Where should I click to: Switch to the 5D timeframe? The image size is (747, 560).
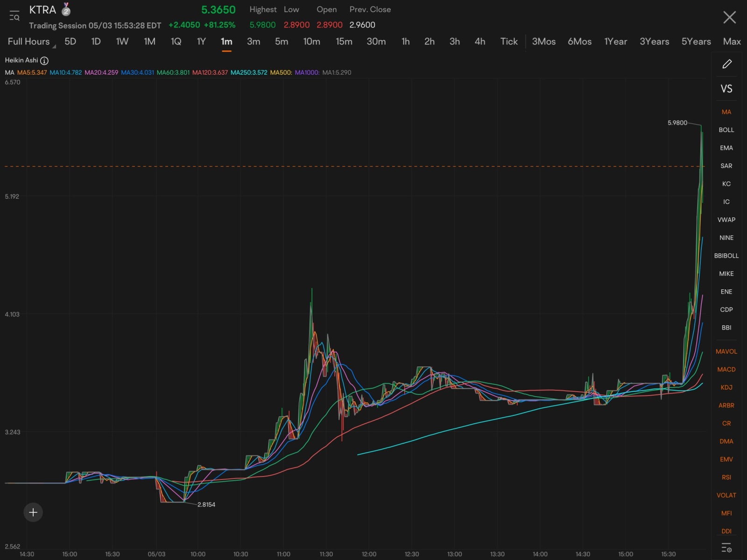(70, 42)
